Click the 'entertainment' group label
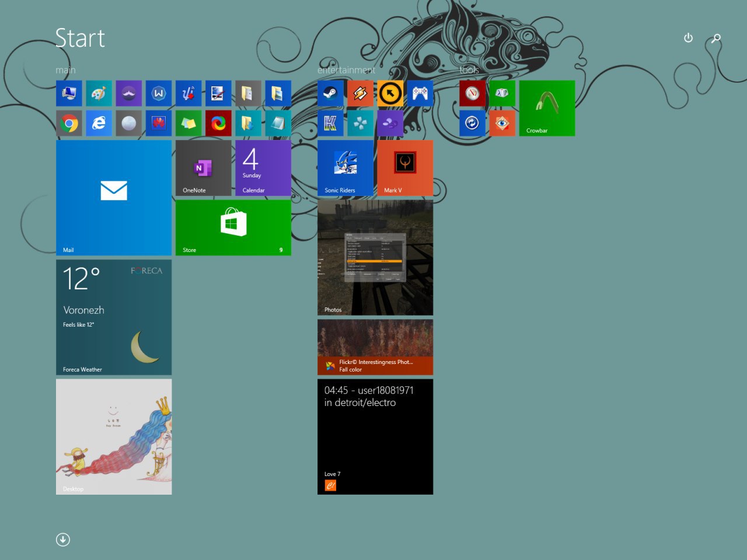This screenshot has width=747, height=560. click(x=346, y=70)
